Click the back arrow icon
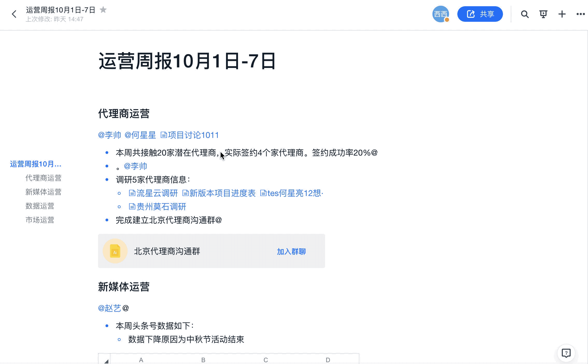This screenshot has height=364, width=588. click(14, 14)
